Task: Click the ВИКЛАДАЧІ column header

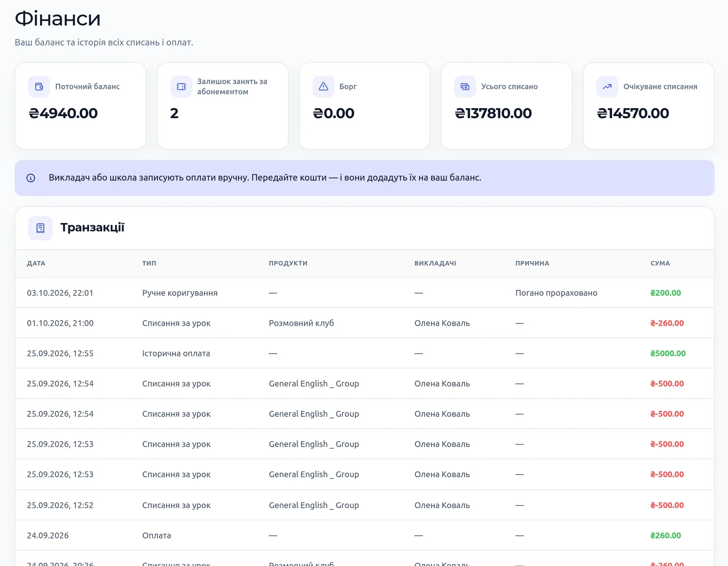Action: tap(435, 263)
